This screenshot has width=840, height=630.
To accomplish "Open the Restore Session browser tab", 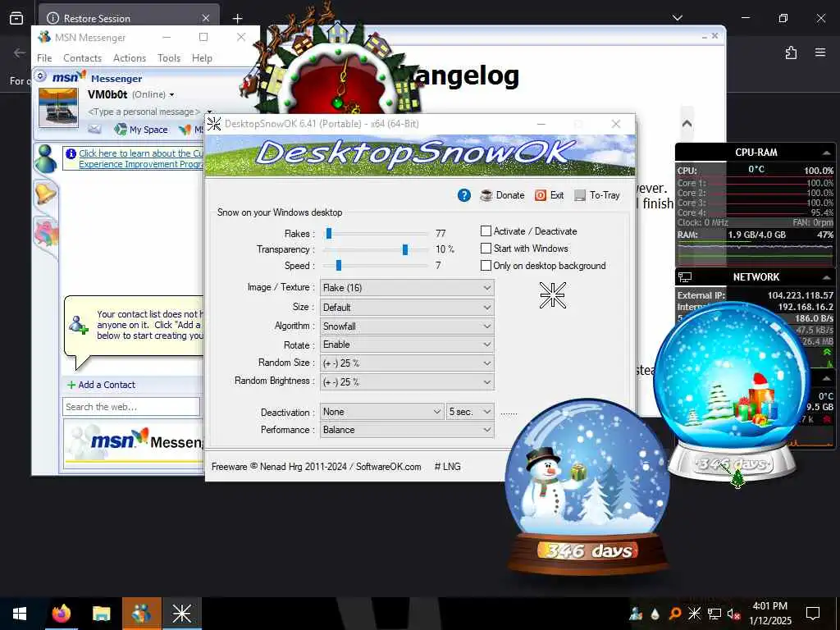I will click(129, 18).
